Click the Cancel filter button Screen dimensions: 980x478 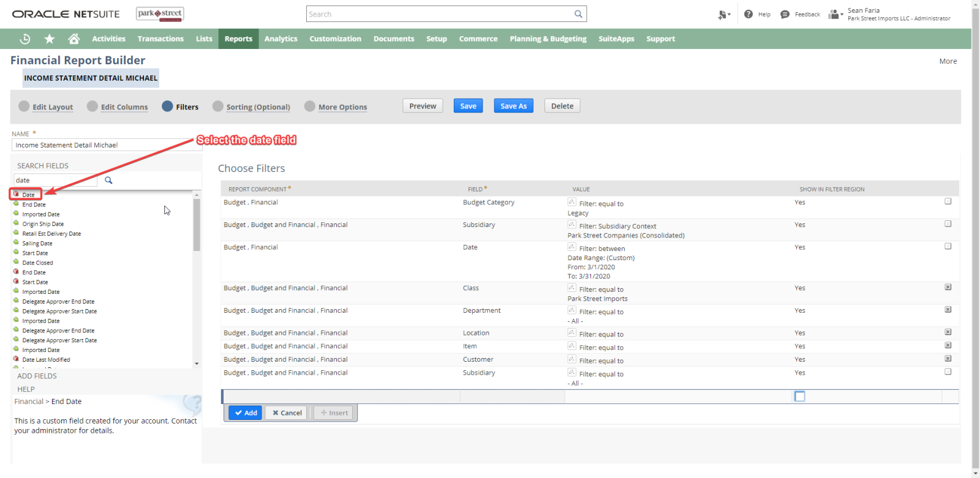(x=287, y=413)
